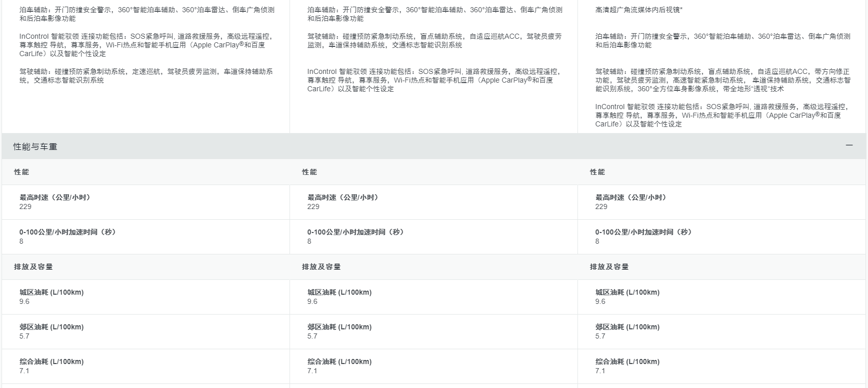
Task: Click left column InControl 智能驭领 paragraph
Action: [146, 45]
